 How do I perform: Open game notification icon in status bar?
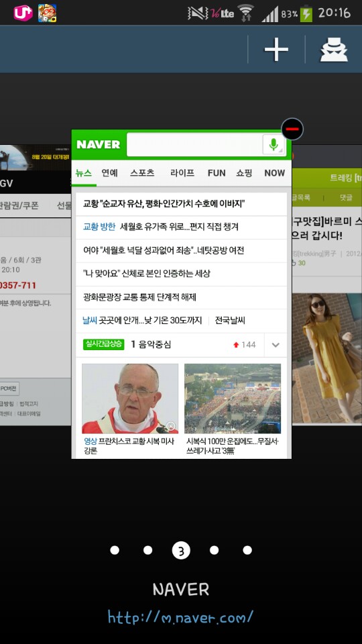click(x=47, y=13)
